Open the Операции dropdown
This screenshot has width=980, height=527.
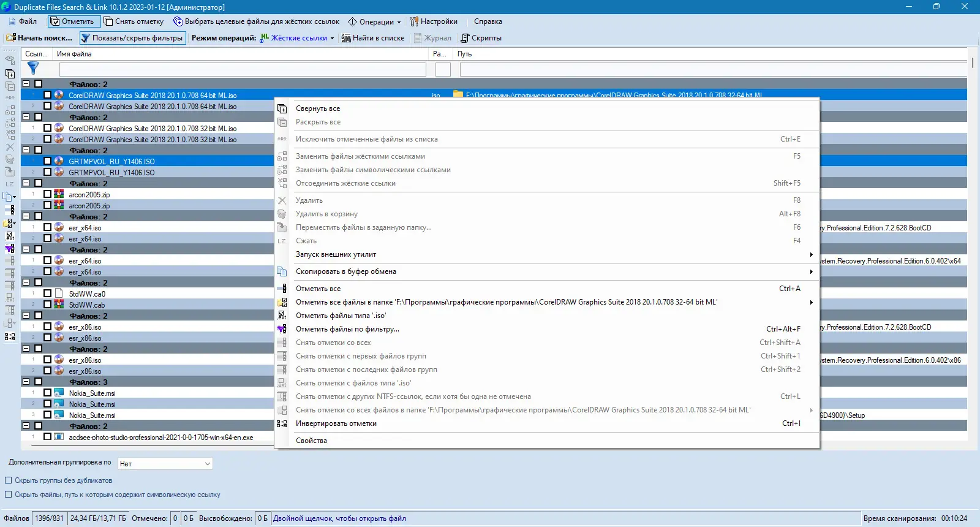click(x=374, y=21)
